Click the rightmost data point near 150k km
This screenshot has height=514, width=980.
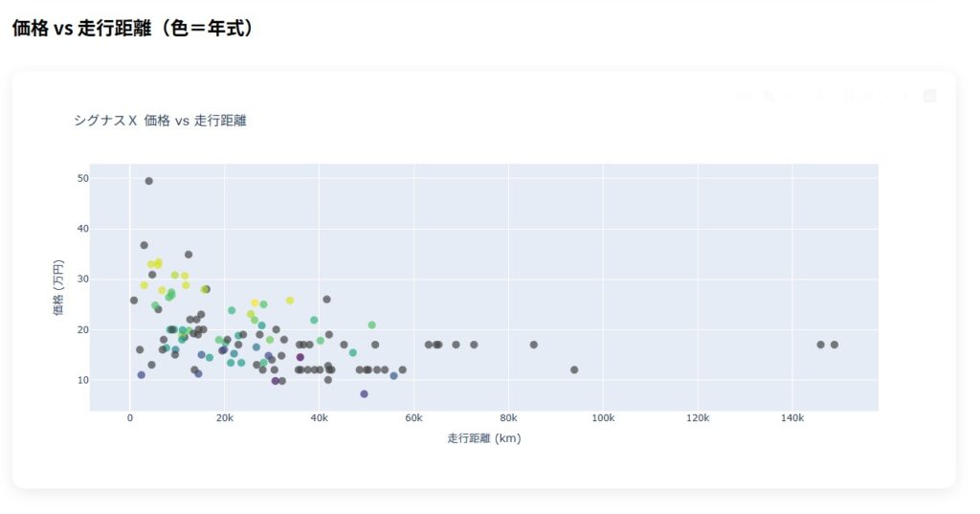[835, 345]
